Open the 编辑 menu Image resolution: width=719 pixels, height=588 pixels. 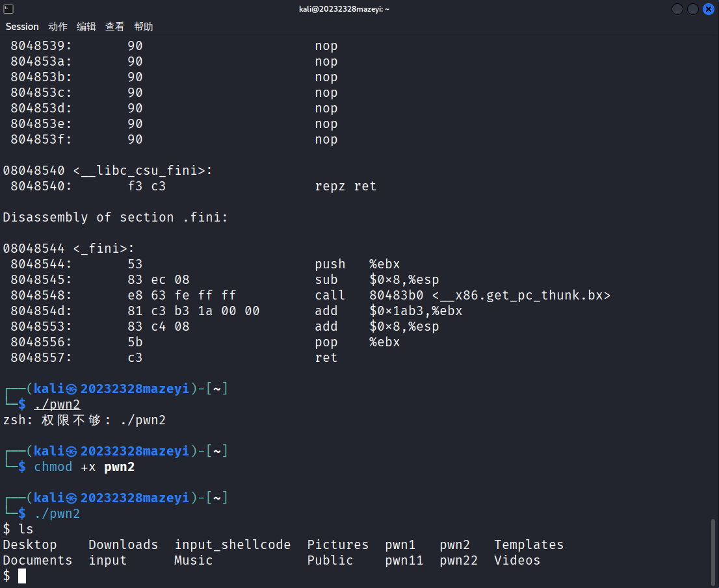[x=86, y=27]
